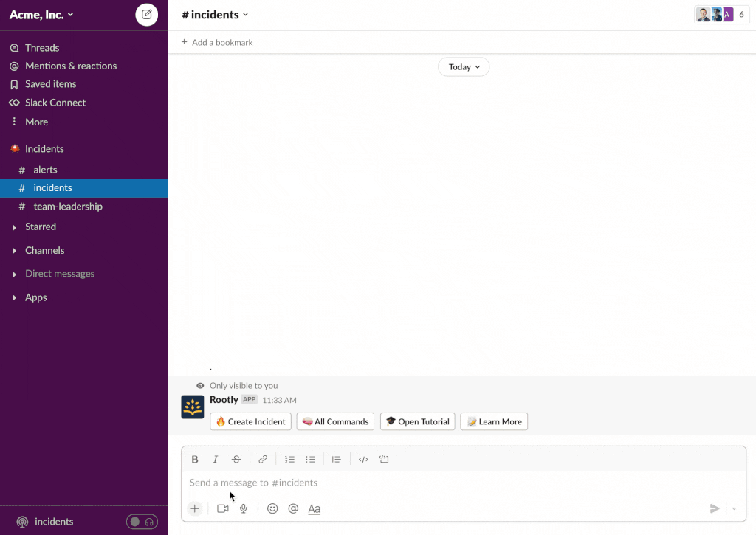This screenshot has width=756, height=535.
Task: Click the send message arrow
Action: (x=715, y=508)
